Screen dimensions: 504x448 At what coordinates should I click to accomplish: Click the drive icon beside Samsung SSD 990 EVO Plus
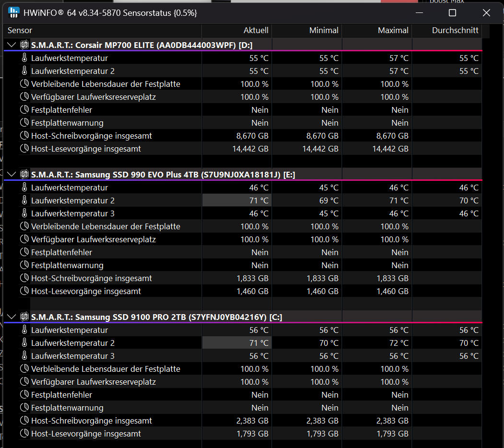(24, 175)
